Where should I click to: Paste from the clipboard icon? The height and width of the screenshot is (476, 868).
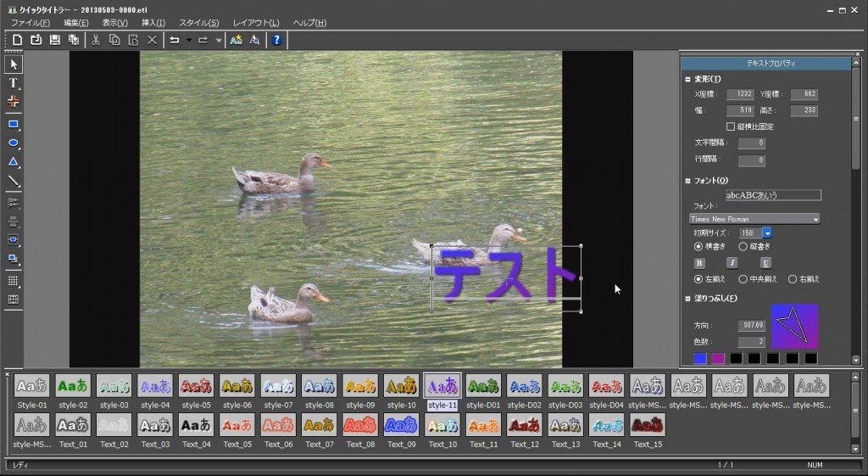tap(133, 40)
